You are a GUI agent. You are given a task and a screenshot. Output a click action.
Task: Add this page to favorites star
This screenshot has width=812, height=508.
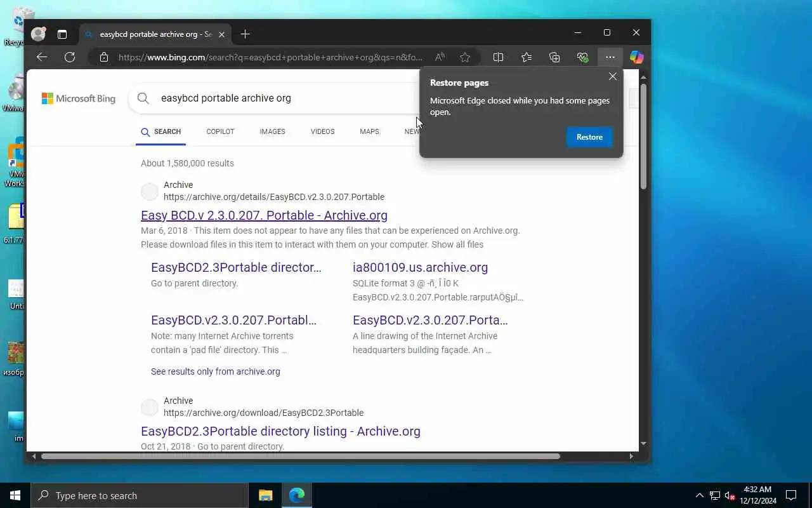[x=465, y=57]
